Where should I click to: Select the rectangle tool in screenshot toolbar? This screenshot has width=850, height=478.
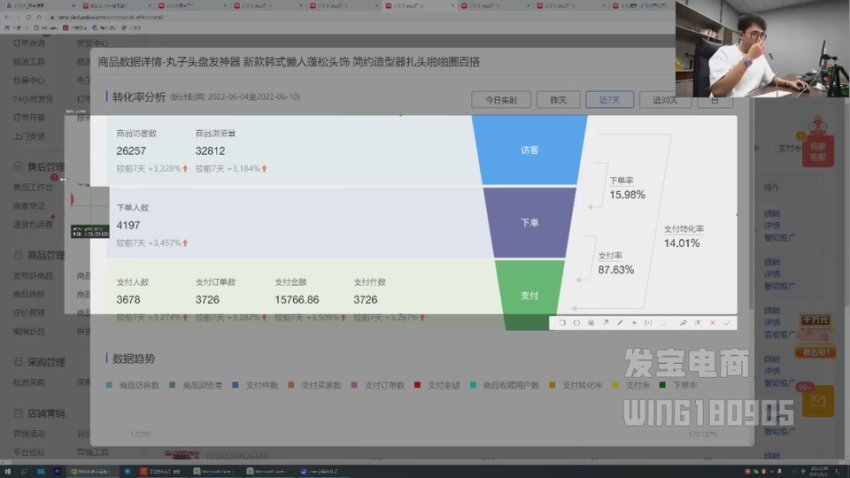tap(562, 323)
